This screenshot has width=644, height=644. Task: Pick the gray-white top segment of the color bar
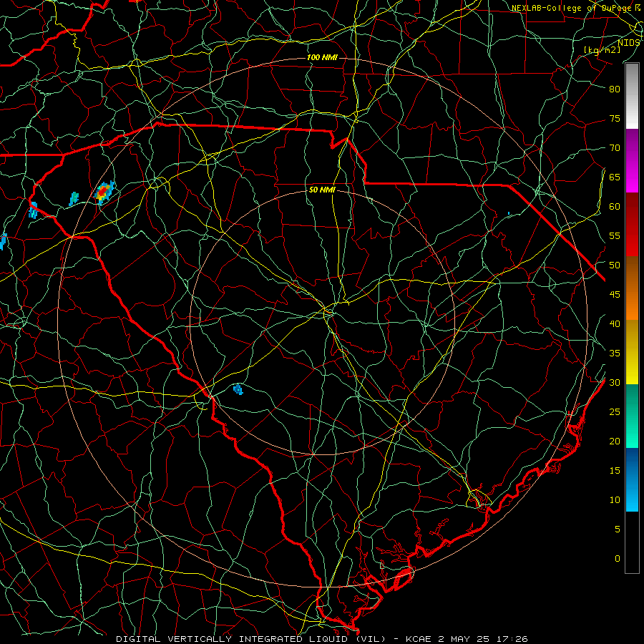click(x=632, y=96)
